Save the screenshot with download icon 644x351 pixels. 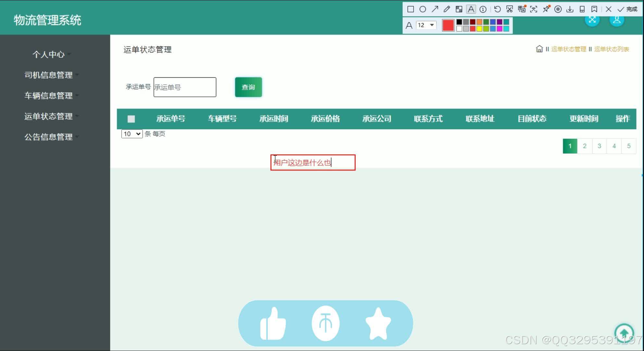(570, 9)
